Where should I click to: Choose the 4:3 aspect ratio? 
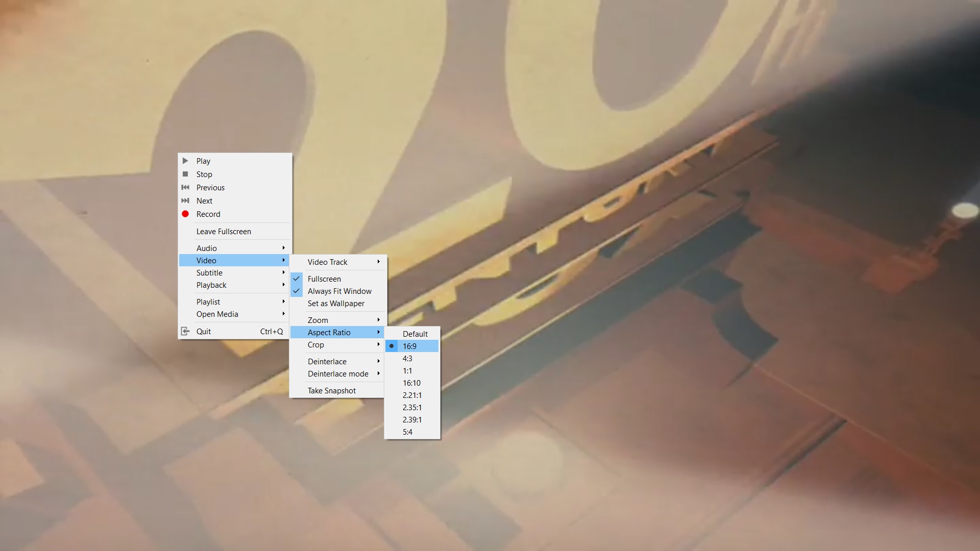coord(412,358)
